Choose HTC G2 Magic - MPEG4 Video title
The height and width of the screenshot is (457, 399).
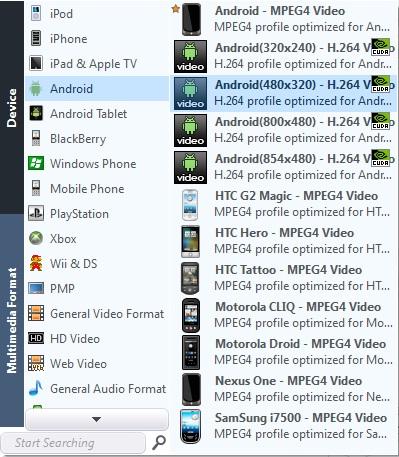(296, 196)
